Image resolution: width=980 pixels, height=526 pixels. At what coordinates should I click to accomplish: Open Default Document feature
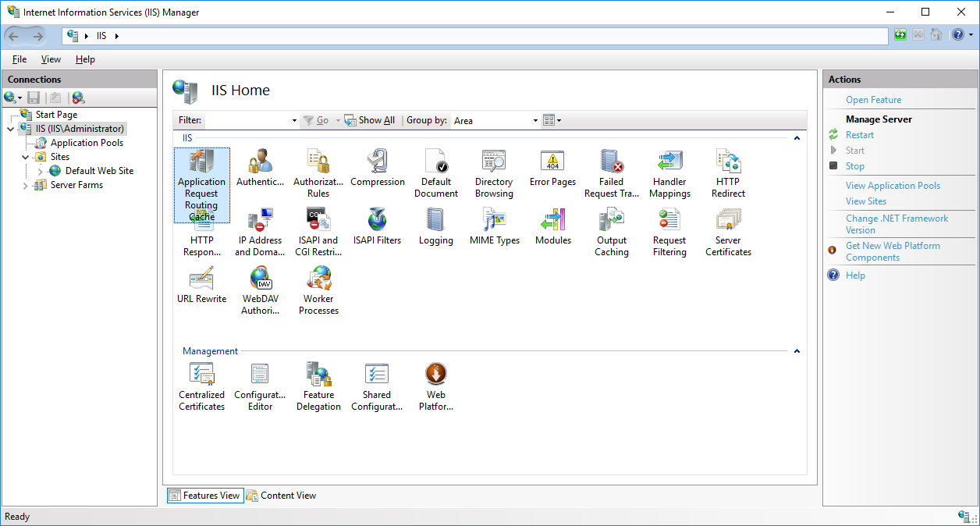click(436, 173)
